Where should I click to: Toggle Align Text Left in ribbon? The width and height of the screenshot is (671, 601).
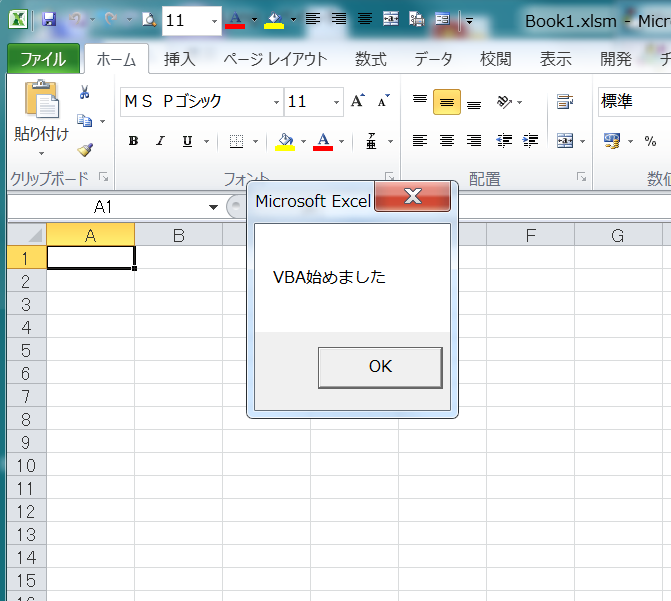[x=420, y=140]
